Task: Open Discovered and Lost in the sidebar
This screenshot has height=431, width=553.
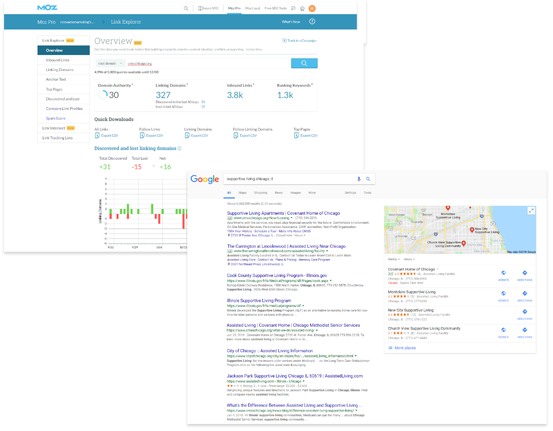Action: tap(62, 99)
